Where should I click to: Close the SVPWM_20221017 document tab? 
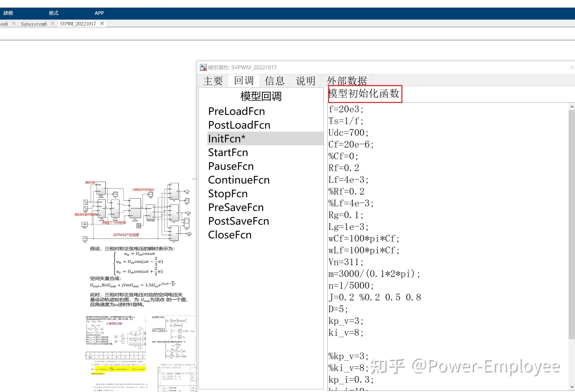102,24
